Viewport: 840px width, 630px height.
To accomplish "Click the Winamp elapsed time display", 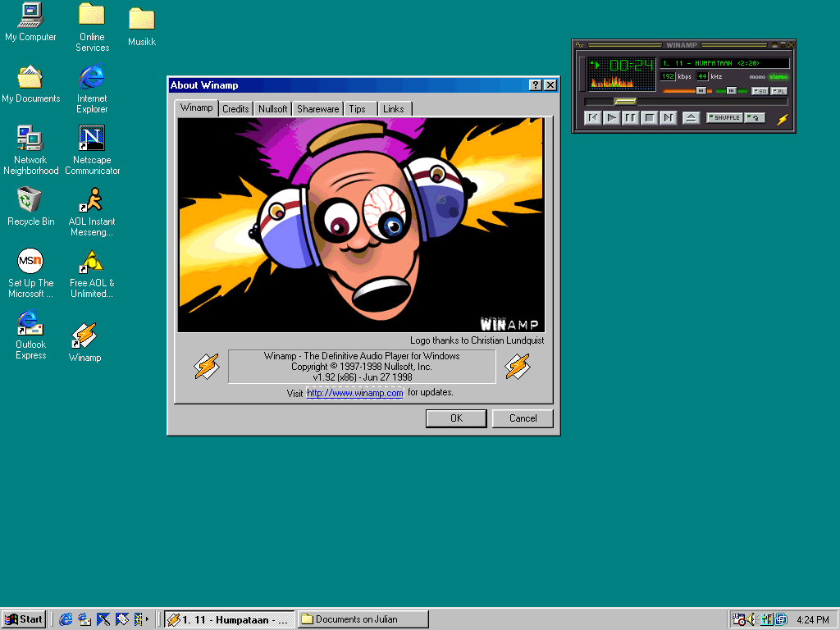I will click(x=632, y=66).
